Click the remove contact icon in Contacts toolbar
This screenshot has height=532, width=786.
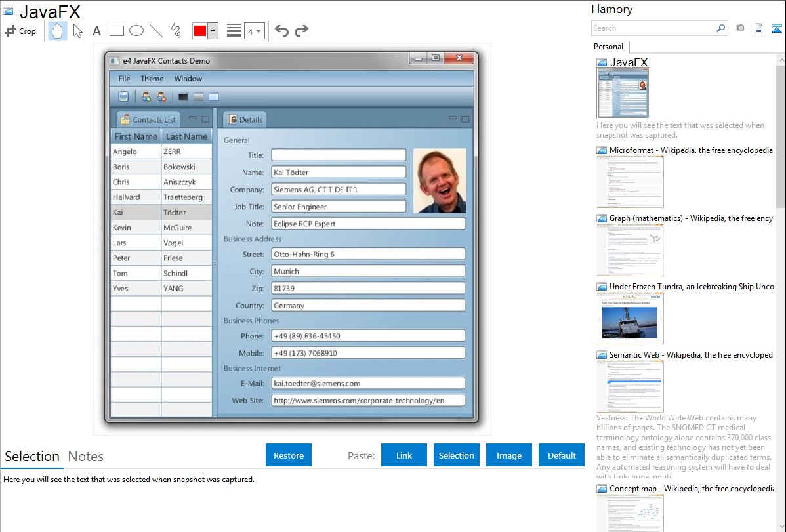tap(161, 97)
